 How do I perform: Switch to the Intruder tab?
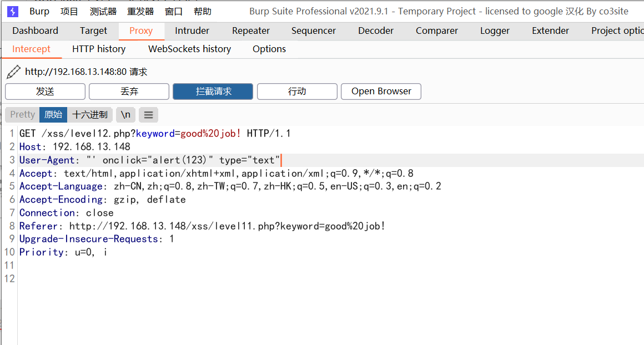point(192,31)
